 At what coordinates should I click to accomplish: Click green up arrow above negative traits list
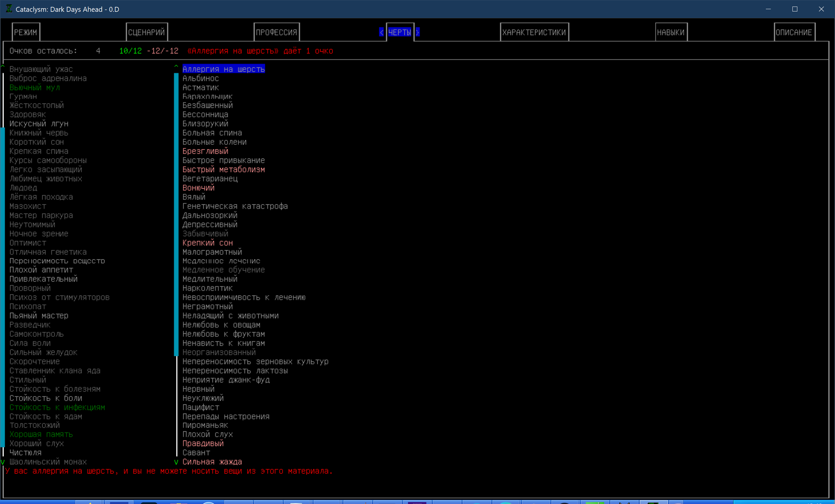click(176, 67)
